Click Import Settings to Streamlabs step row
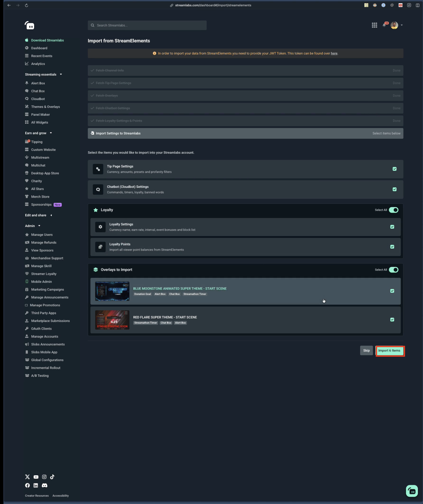 pyautogui.click(x=245, y=133)
